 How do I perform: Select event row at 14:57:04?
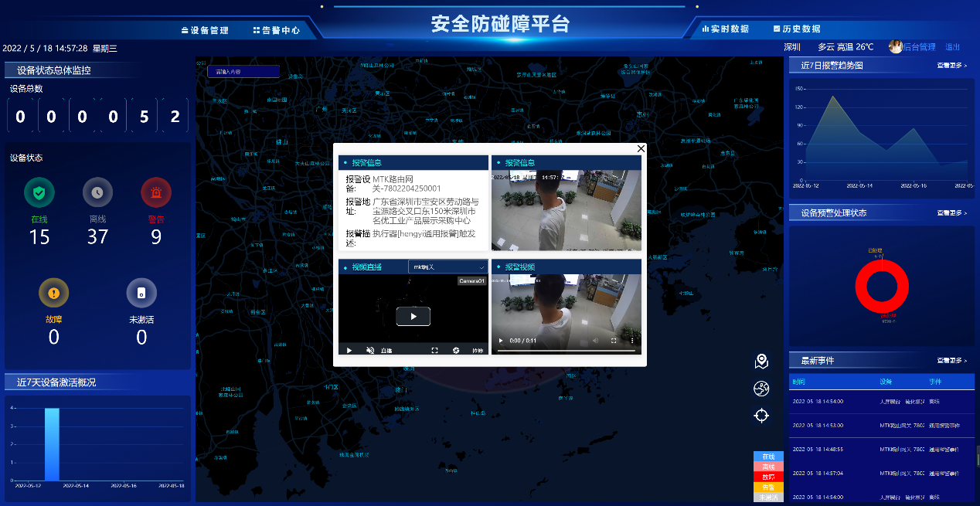click(882, 473)
